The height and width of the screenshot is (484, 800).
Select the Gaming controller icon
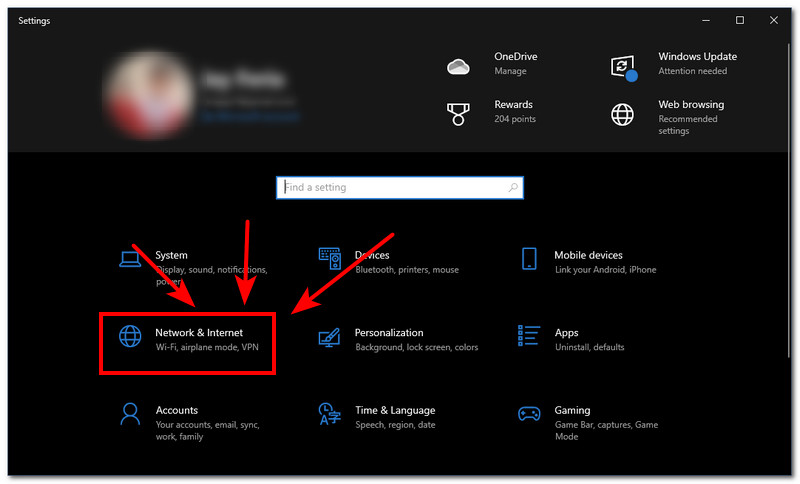pyautogui.click(x=529, y=414)
